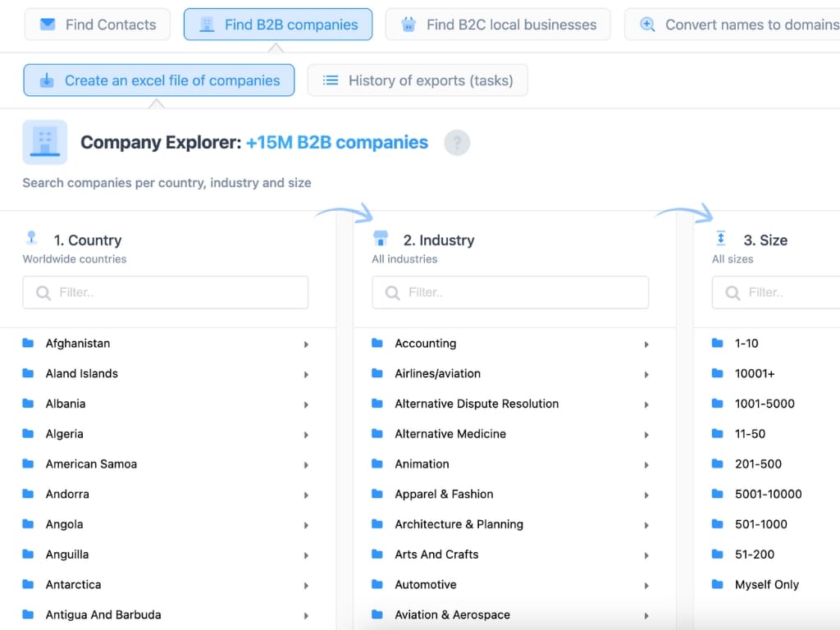The height and width of the screenshot is (630, 840).
Task: Expand the Architecture & Planning arrow
Action: pos(646,526)
